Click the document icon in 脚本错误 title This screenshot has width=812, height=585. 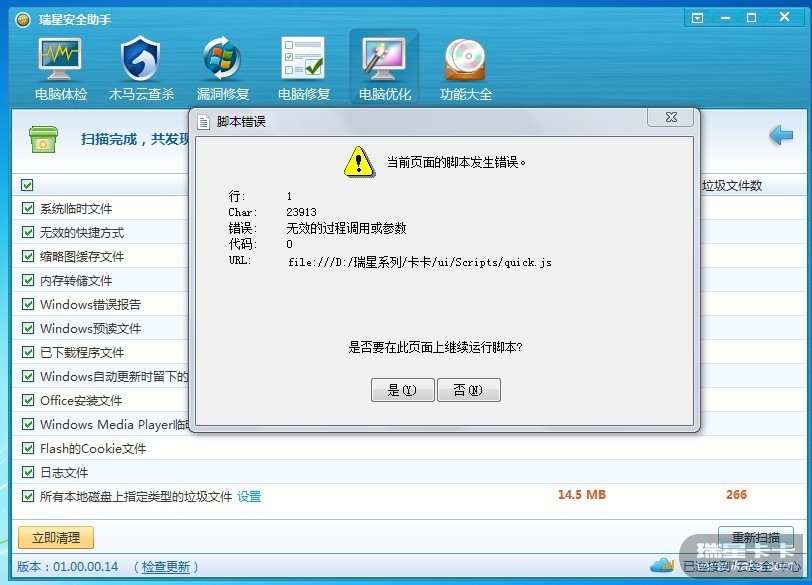coord(204,122)
